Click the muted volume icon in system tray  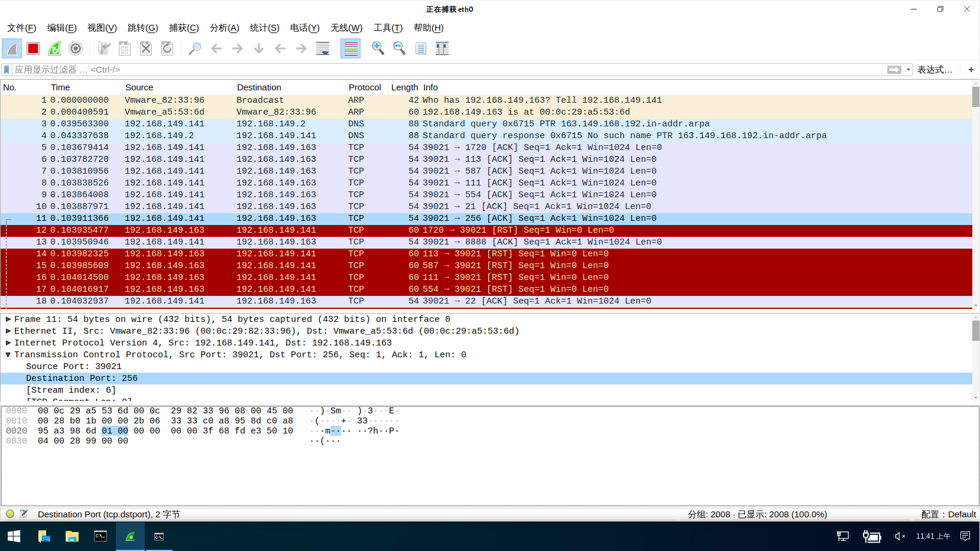(900, 536)
